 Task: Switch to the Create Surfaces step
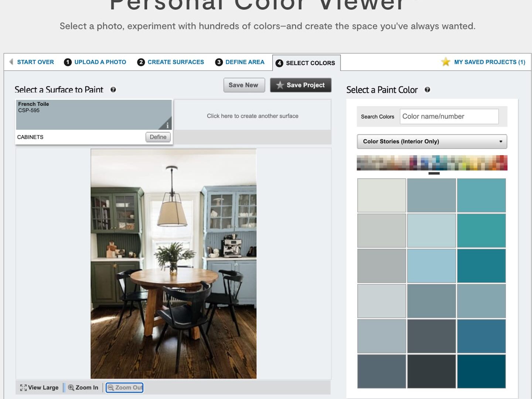(170, 62)
